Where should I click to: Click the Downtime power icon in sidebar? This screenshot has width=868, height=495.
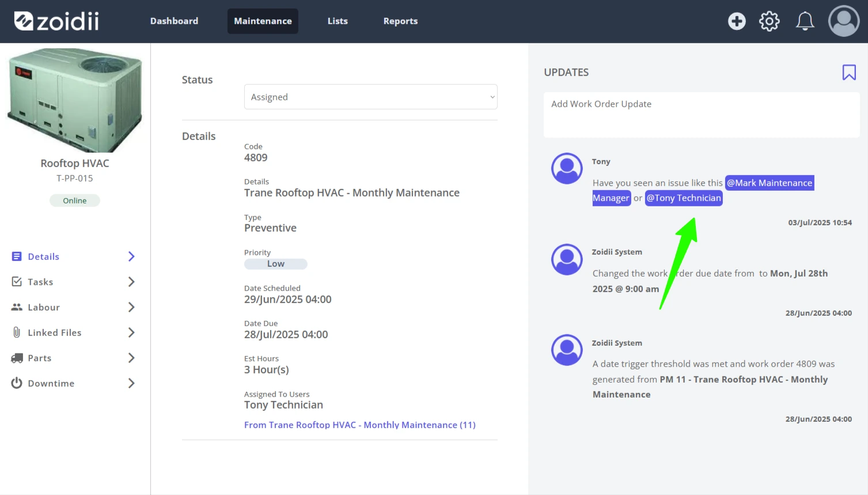point(17,383)
